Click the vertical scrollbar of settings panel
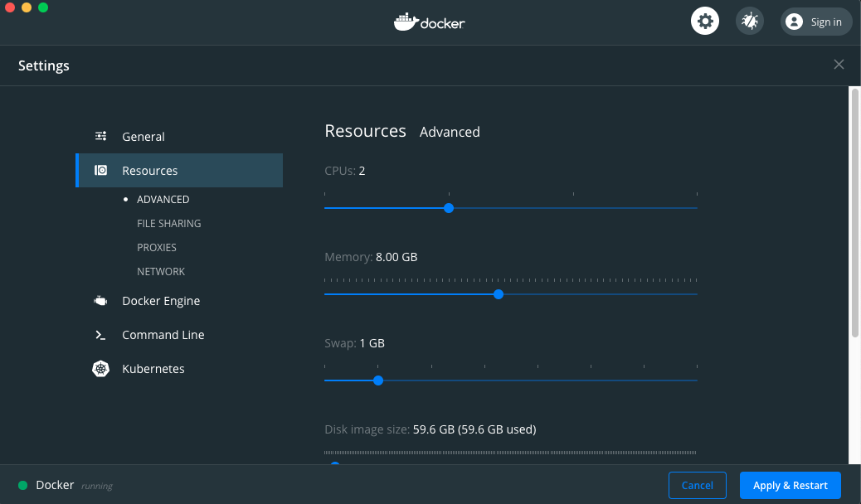Screen dimensions: 861x504 point(855,212)
